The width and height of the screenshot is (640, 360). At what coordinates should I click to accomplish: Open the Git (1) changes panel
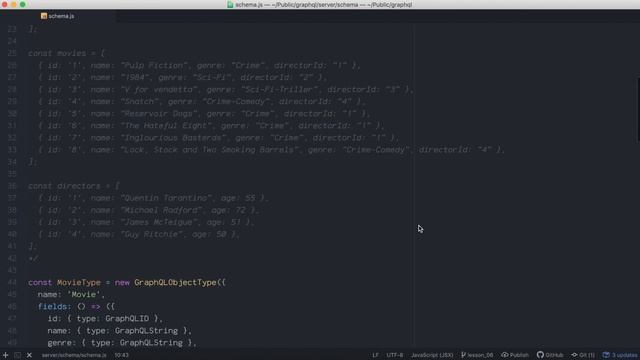(583, 355)
